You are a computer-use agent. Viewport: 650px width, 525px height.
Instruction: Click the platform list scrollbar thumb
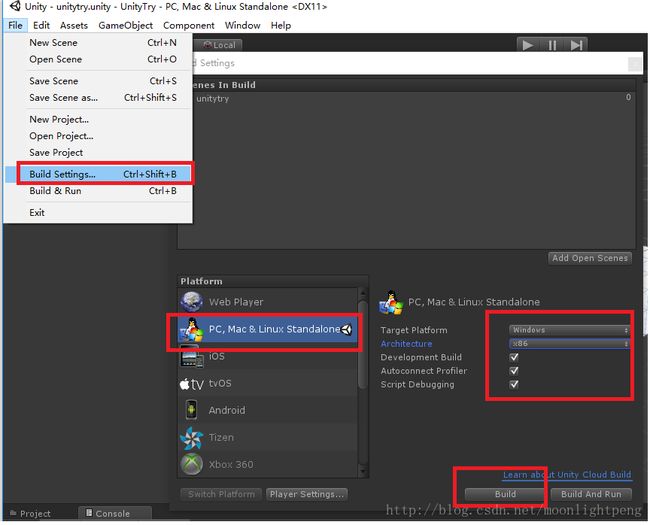[x=363, y=345]
